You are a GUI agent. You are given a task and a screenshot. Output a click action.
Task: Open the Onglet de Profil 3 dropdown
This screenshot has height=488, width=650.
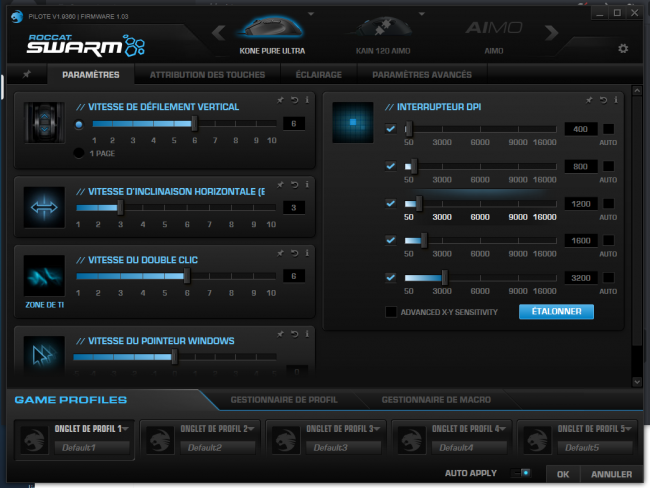click(377, 428)
